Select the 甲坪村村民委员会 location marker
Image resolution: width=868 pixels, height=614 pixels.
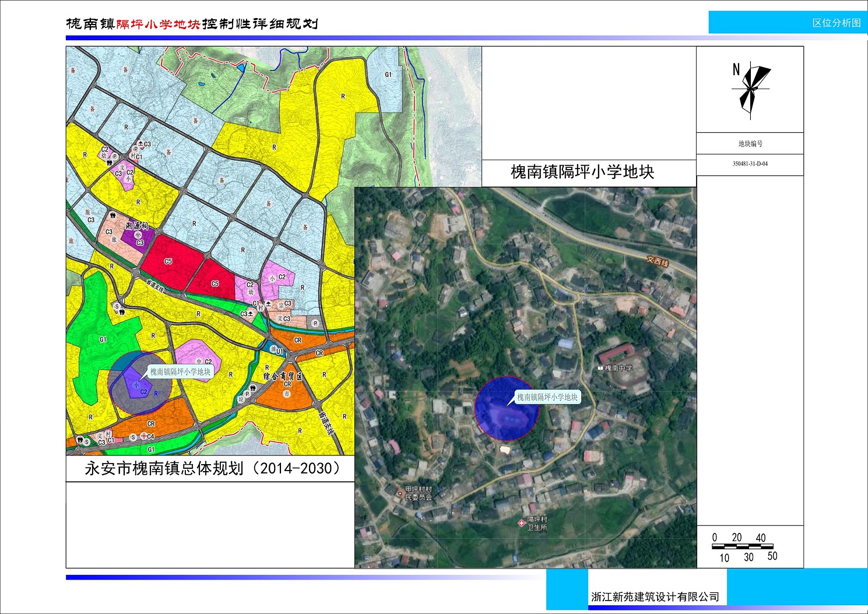pyautogui.click(x=400, y=493)
